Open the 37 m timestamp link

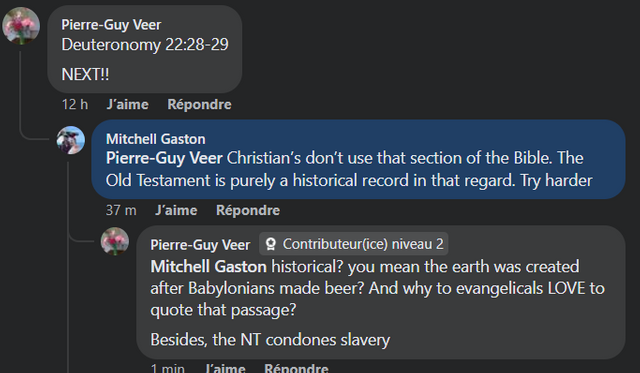point(121,211)
